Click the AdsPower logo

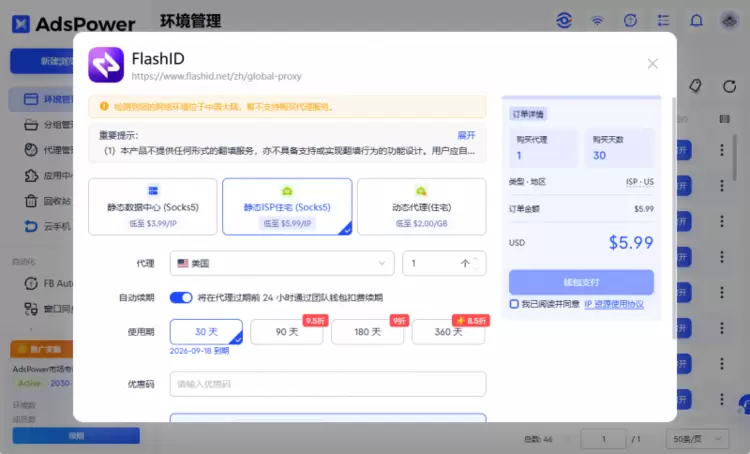point(73,24)
